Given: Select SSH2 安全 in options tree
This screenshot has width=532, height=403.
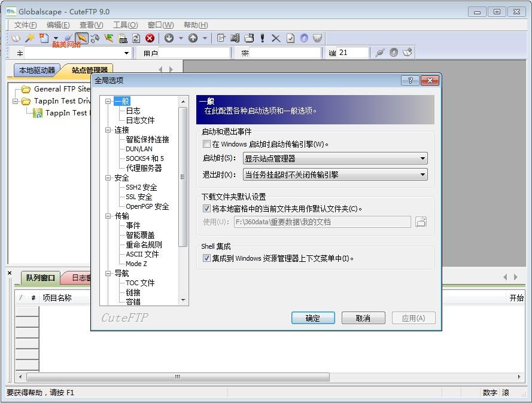Looking at the screenshot, I should [x=141, y=187].
